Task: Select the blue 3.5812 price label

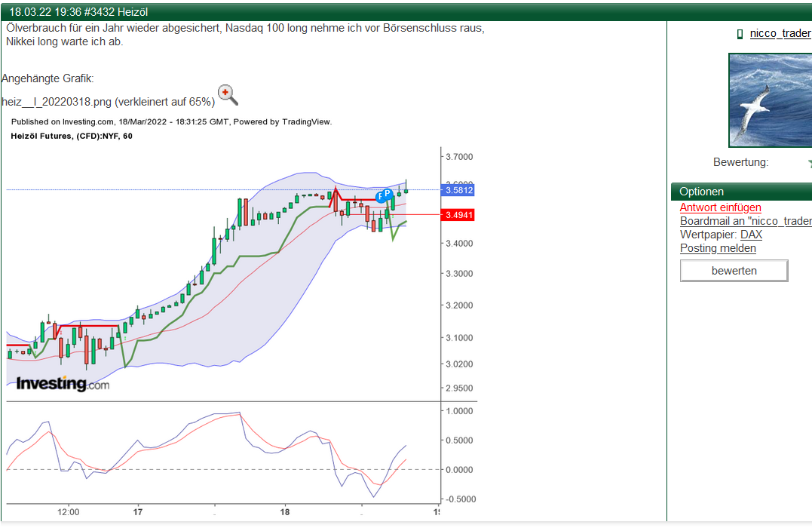Action: [457, 191]
